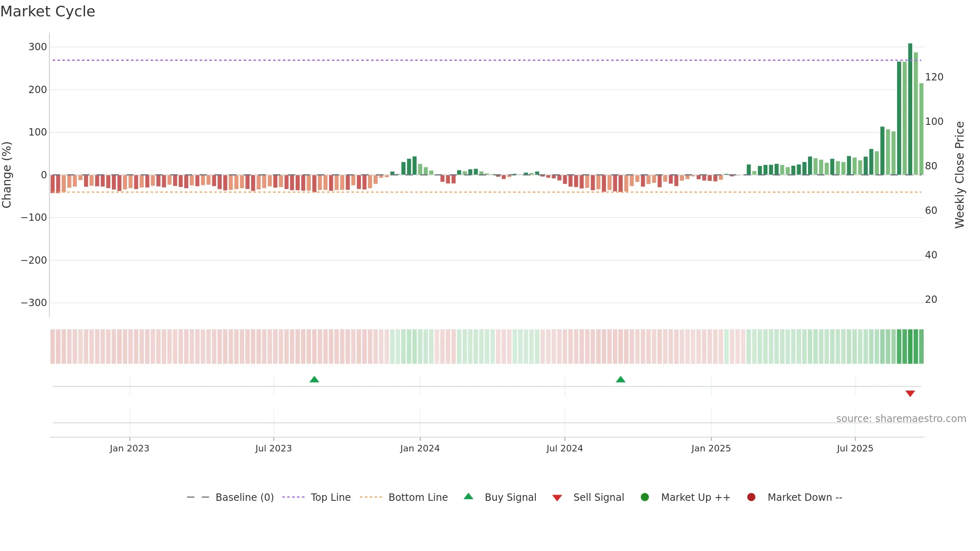
Task: Click the Jul 2023 axis label
Action: [274, 449]
